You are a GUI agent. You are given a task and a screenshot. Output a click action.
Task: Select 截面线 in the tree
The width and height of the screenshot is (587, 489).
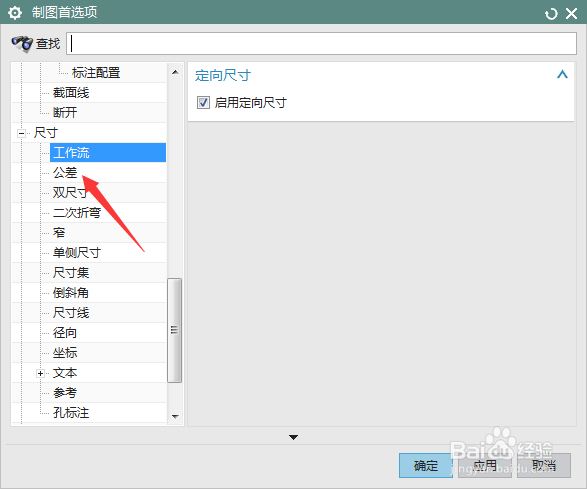[71, 92]
